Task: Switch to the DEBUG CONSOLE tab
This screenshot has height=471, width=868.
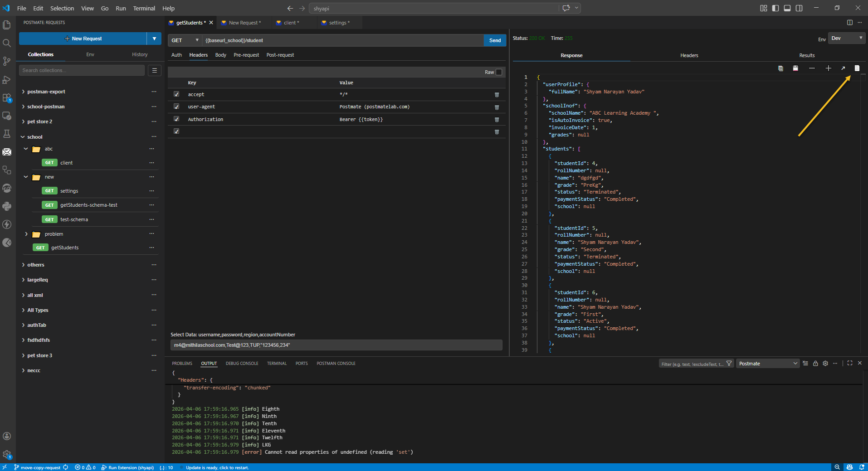Action: tap(242, 363)
